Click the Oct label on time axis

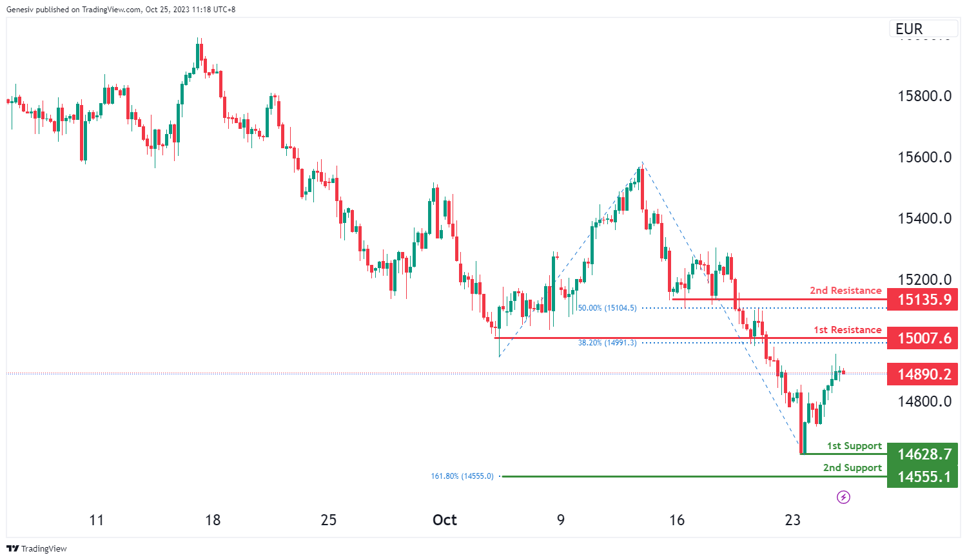(x=445, y=520)
